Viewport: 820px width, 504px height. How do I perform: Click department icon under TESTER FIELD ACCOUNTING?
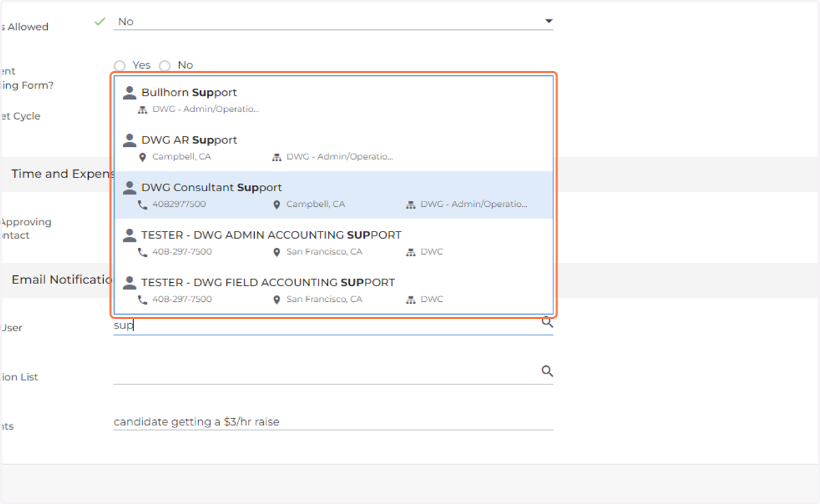click(411, 299)
